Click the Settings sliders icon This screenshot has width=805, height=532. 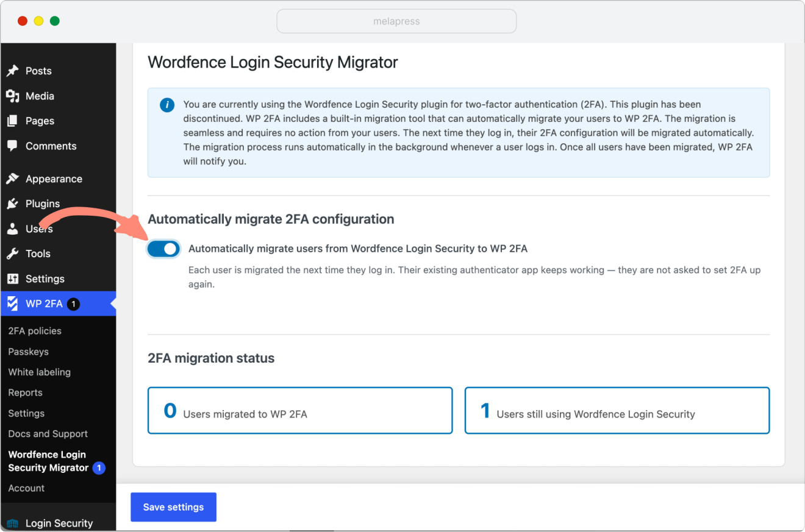[12, 278]
